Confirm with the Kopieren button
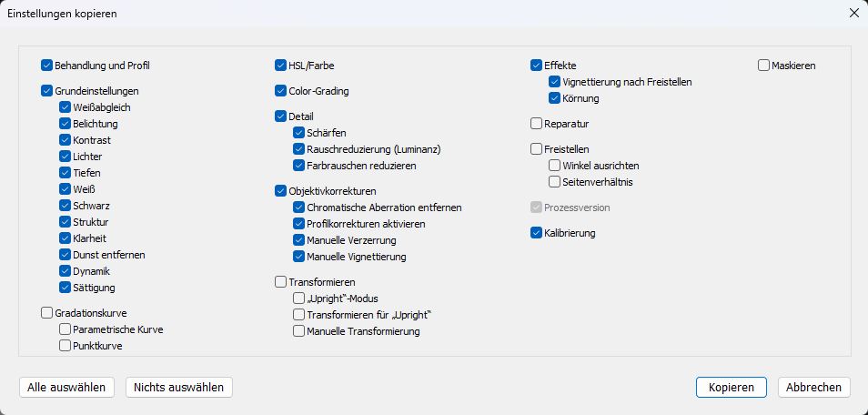 point(732,388)
